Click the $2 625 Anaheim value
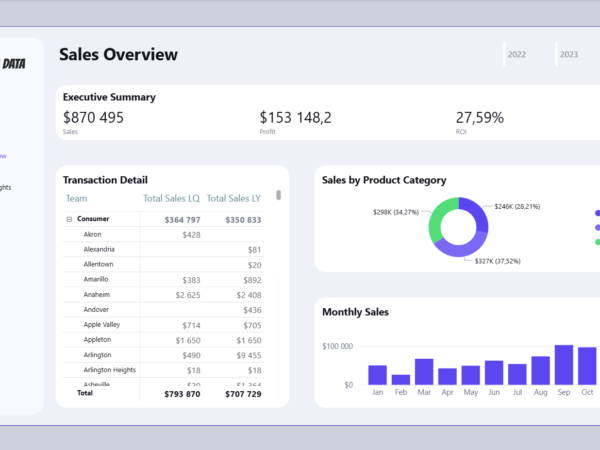The image size is (600, 450). [x=188, y=295]
